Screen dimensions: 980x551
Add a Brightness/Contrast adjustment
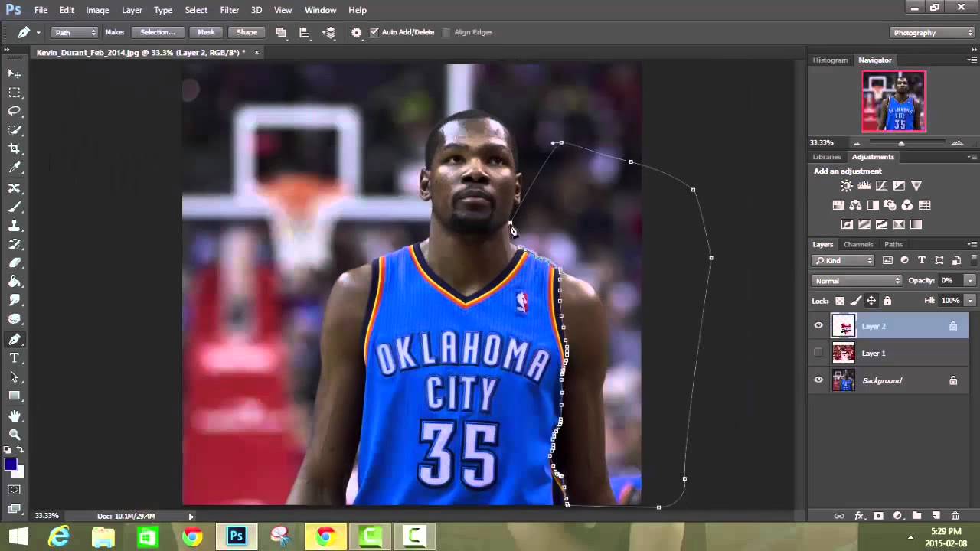tap(846, 186)
